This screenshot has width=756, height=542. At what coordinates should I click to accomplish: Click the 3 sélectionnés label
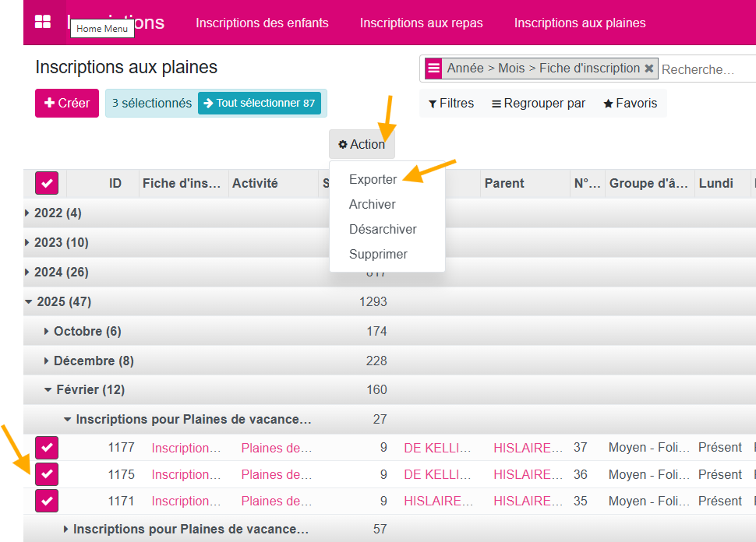[x=152, y=103]
